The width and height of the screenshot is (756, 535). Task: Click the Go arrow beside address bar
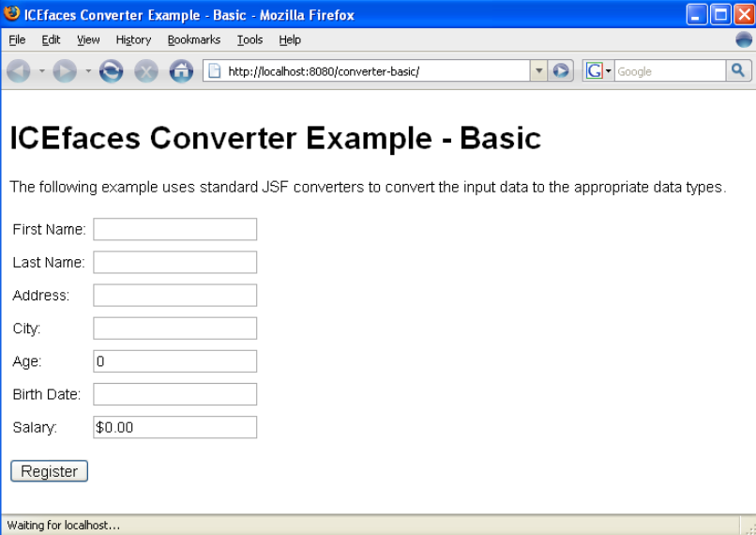click(x=561, y=71)
